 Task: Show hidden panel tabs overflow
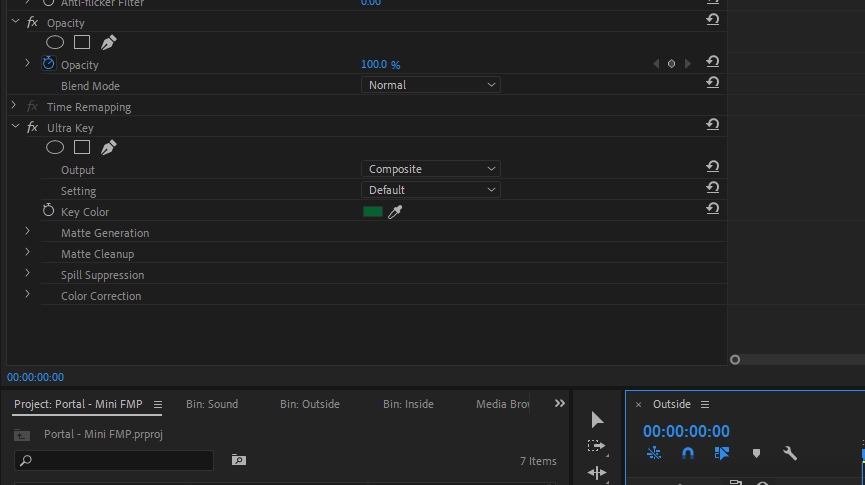(559, 403)
